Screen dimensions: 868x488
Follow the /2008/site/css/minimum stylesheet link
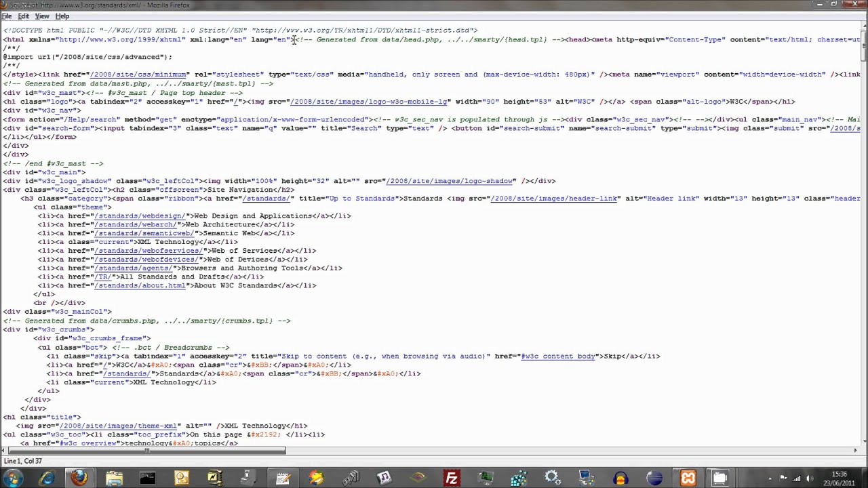(138, 75)
